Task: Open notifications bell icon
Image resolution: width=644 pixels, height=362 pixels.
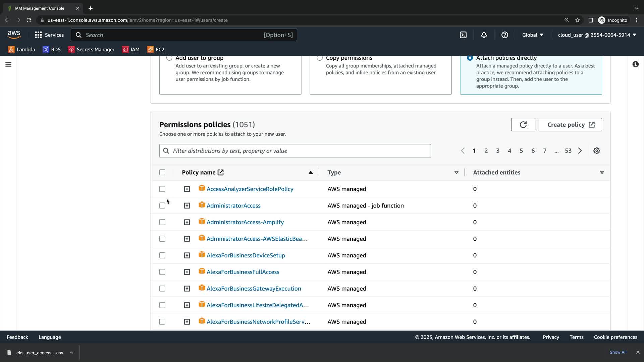Action: tap(484, 35)
